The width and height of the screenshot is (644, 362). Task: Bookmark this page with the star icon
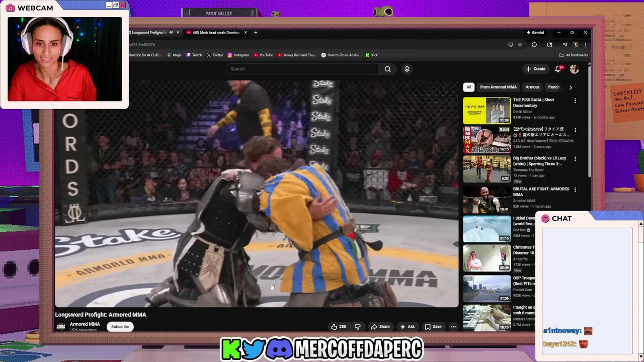pyautogui.click(x=520, y=45)
